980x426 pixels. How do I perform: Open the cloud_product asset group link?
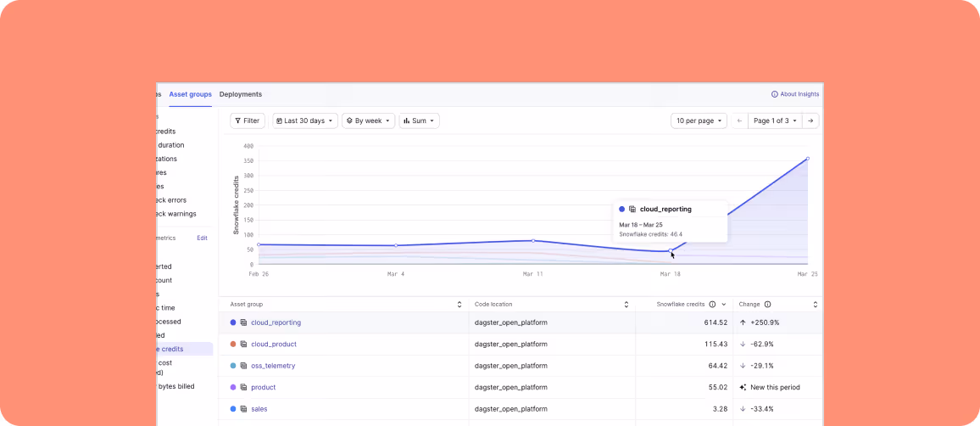[274, 344]
